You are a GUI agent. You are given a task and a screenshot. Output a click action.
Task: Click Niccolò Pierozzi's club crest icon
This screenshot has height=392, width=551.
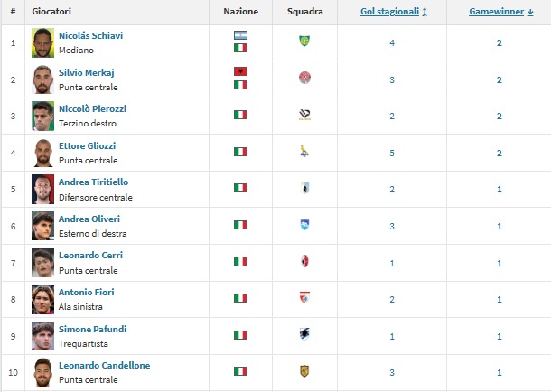304,116
